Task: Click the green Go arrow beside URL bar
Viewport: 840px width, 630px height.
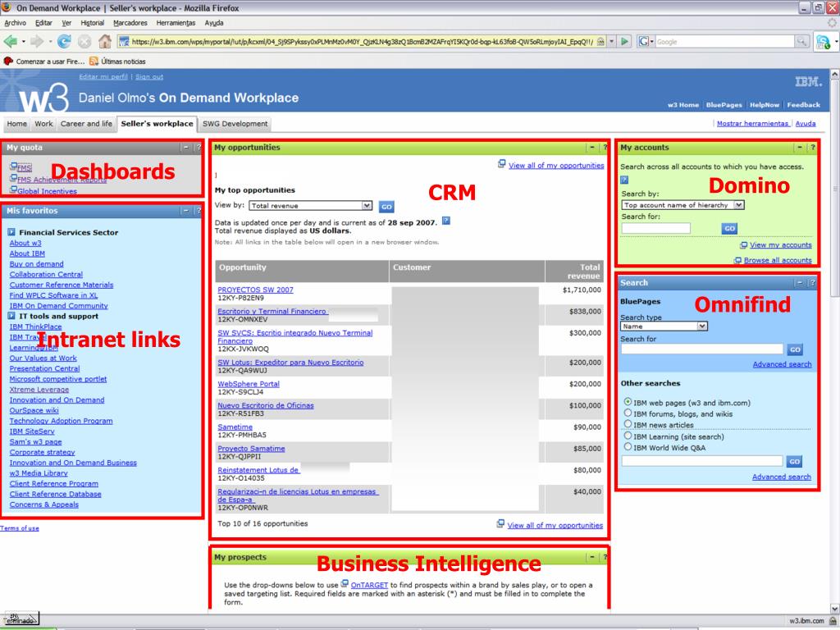Action: tap(624, 41)
